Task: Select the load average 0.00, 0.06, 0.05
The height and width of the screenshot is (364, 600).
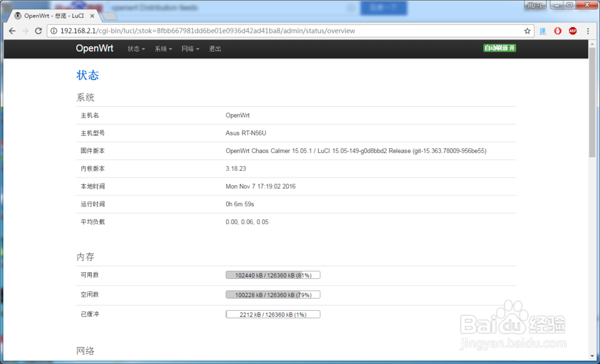Action: [x=247, y=222]
